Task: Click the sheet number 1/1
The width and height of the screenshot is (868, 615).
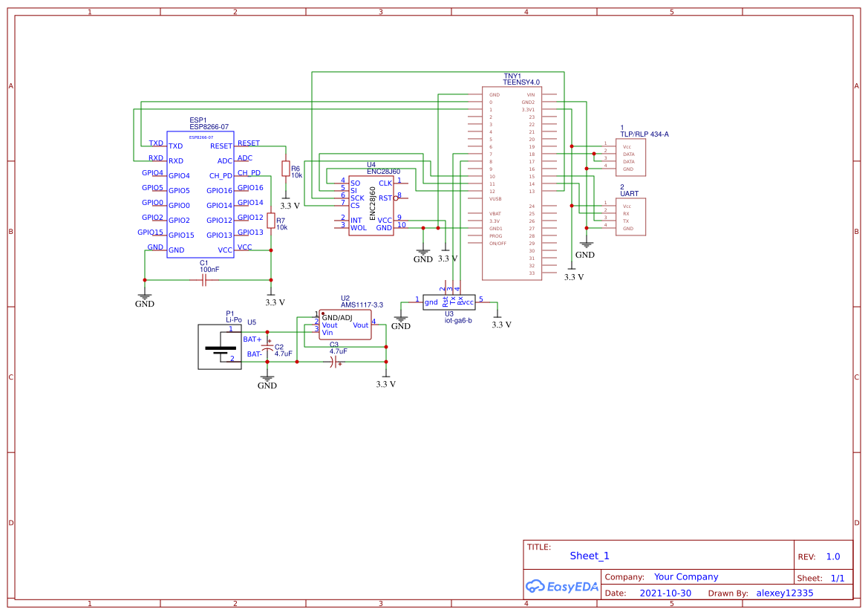Action: pyautogui.click(x=838, y=579)
